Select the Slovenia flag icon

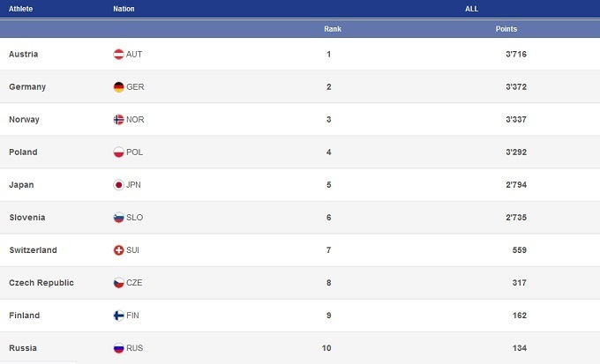pos(118,218)
